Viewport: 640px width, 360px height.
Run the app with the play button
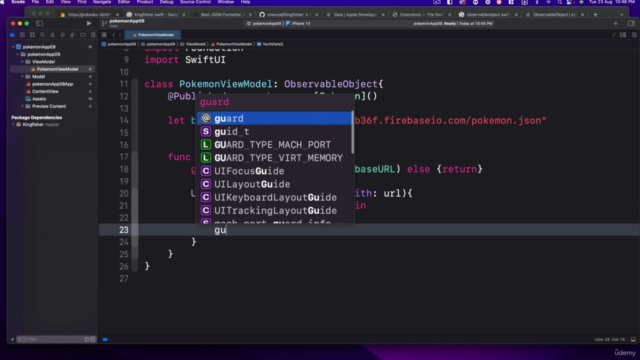coord(89,24)
